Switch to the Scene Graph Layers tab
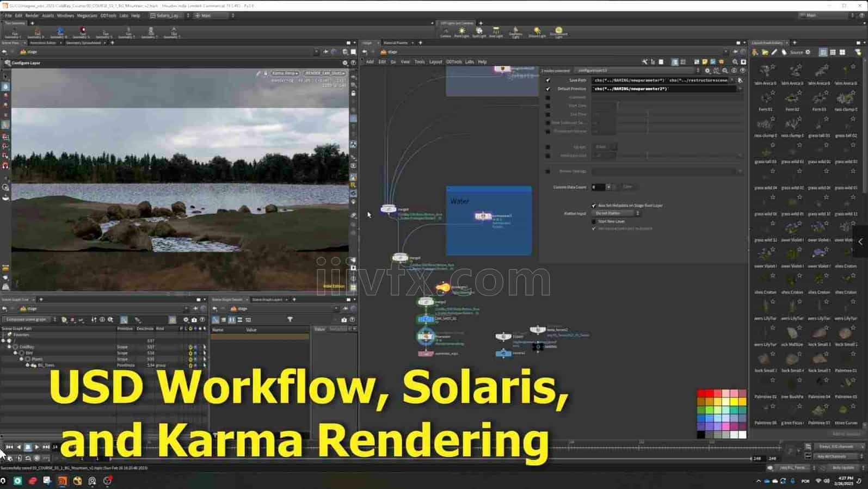The height and width of the screenshot is (489, 868). 267,299
